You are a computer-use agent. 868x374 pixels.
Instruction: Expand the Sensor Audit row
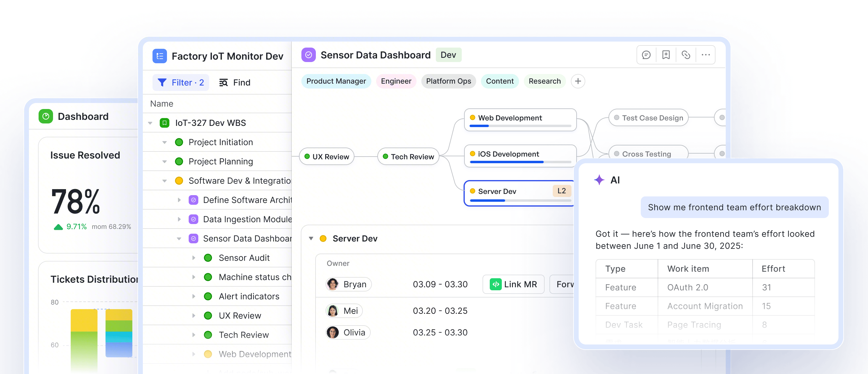tap(194, 258)
